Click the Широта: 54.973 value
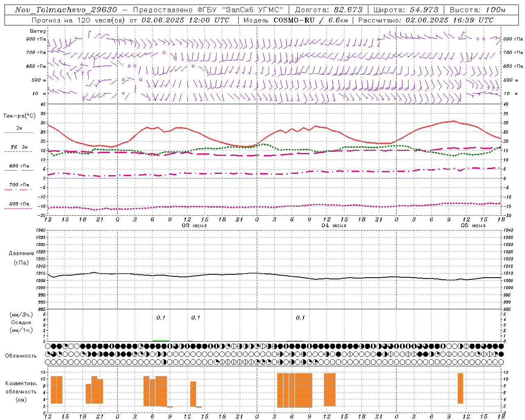Image resolution: width=525 pixels, height=420 pixels. [406, 10]
